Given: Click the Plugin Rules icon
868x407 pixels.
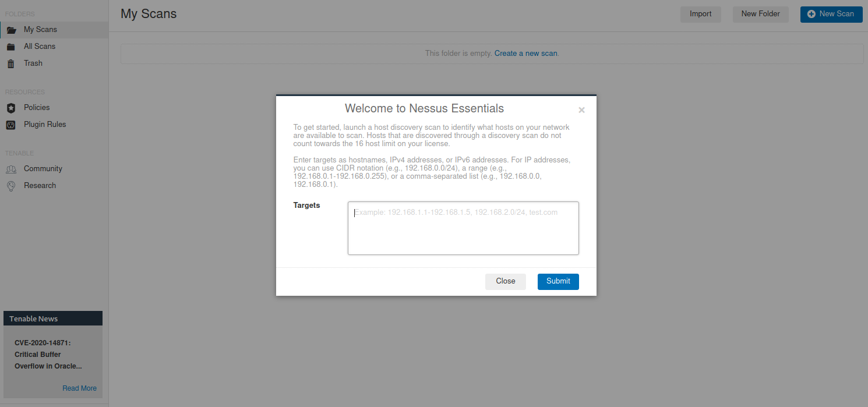Looking at the screenshot, I should [x=10, y=125].
